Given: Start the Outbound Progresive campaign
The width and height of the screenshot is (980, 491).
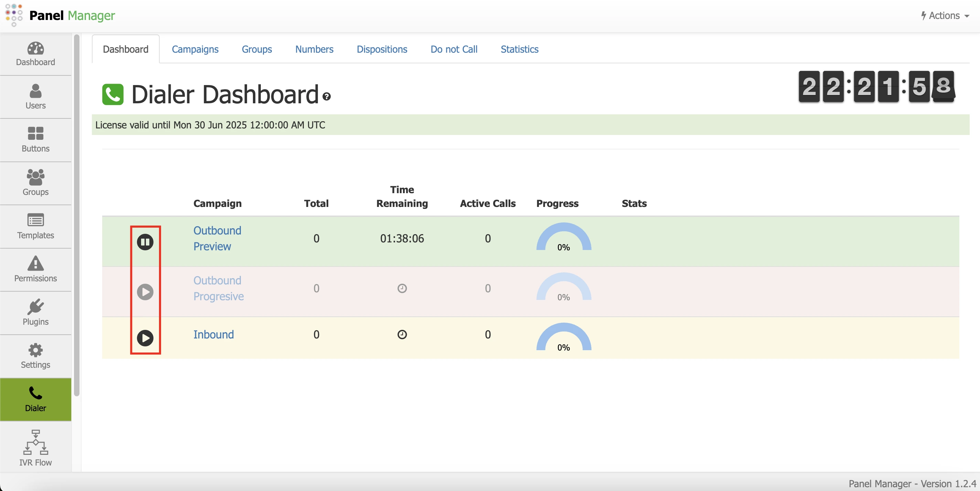Looking at the screenshot, I should point(146,292).
